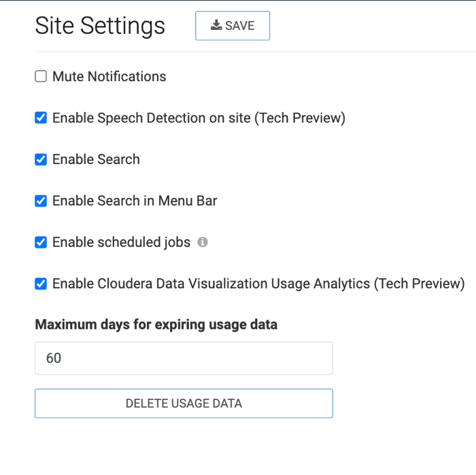Image resolution: width=476 pixels, height=475 pixels.
Task: Disable the Enable Search in Menu Bar checkbox
Action: coord(41,201)
